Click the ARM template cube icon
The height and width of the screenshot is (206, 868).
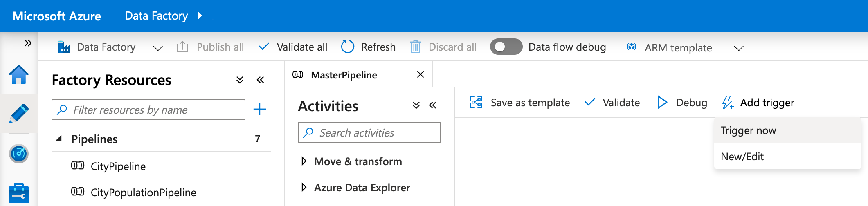click(632, 47)
